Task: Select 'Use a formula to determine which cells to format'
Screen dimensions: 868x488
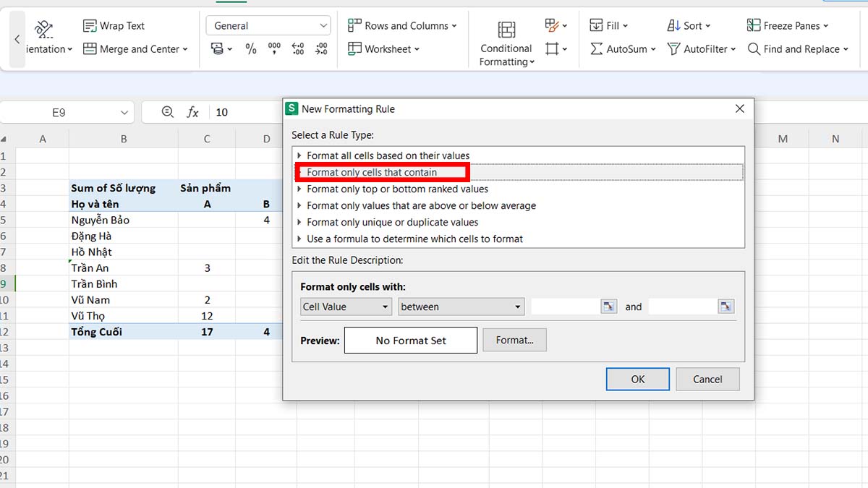Action: coord(519,239)
